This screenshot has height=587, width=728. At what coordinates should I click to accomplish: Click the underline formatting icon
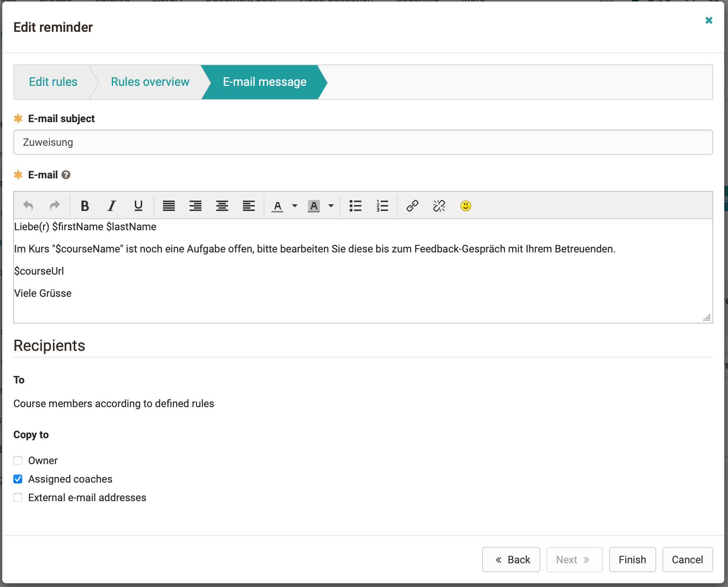(x=138, y=206)
